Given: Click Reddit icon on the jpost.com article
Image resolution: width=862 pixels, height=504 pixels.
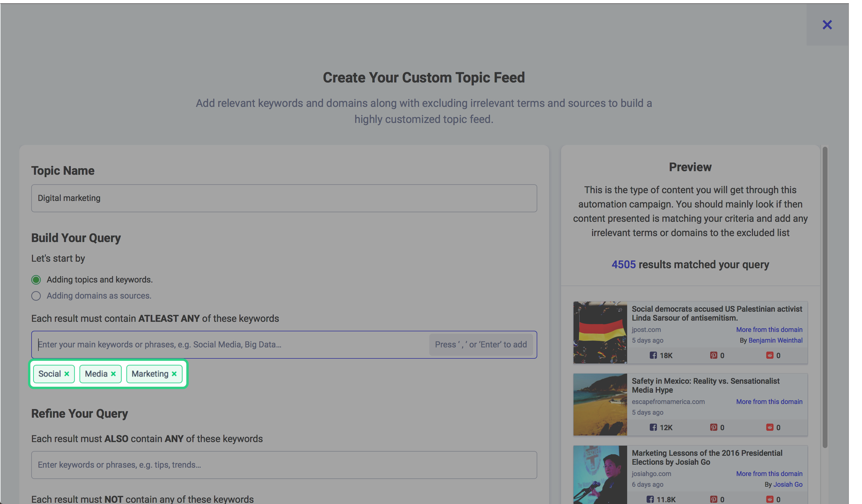Looking at the screenshot, I should (769, 355).
